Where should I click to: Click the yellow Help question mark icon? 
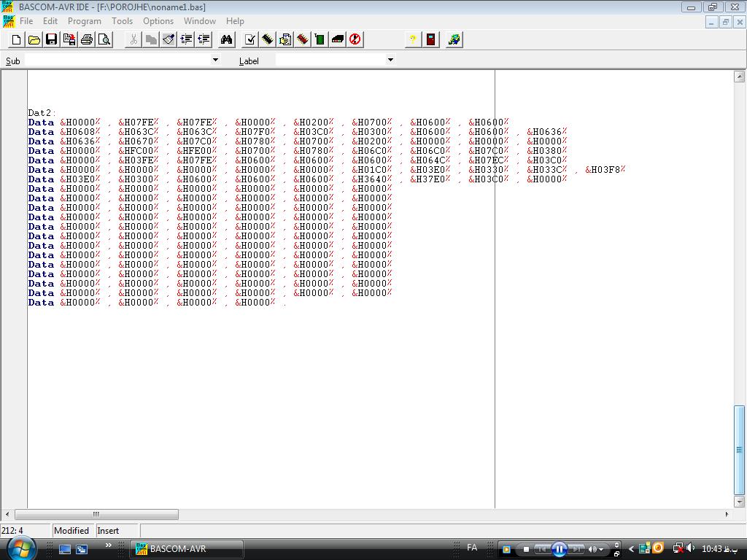click(x=413, y=39)
